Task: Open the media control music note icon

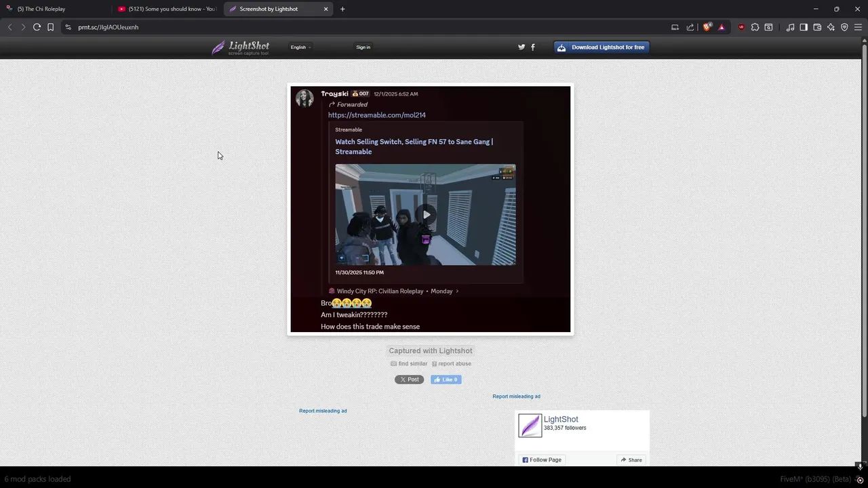Action: pyautogui.click(x=790, y=27)
